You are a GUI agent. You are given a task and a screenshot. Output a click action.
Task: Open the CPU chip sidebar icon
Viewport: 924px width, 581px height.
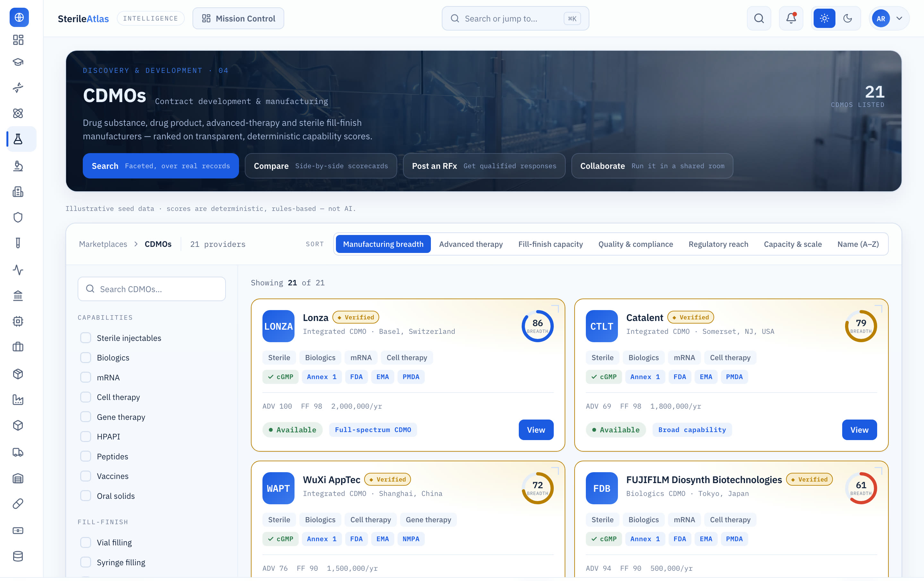click(18, 321)
